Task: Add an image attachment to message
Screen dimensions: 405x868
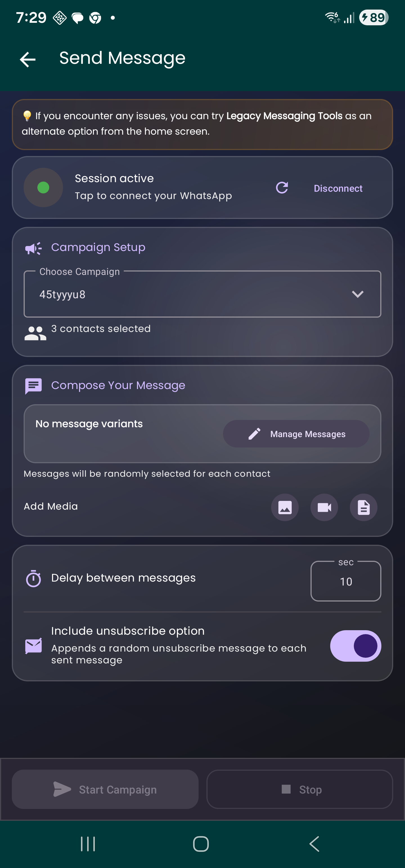Action: point(285,507)
